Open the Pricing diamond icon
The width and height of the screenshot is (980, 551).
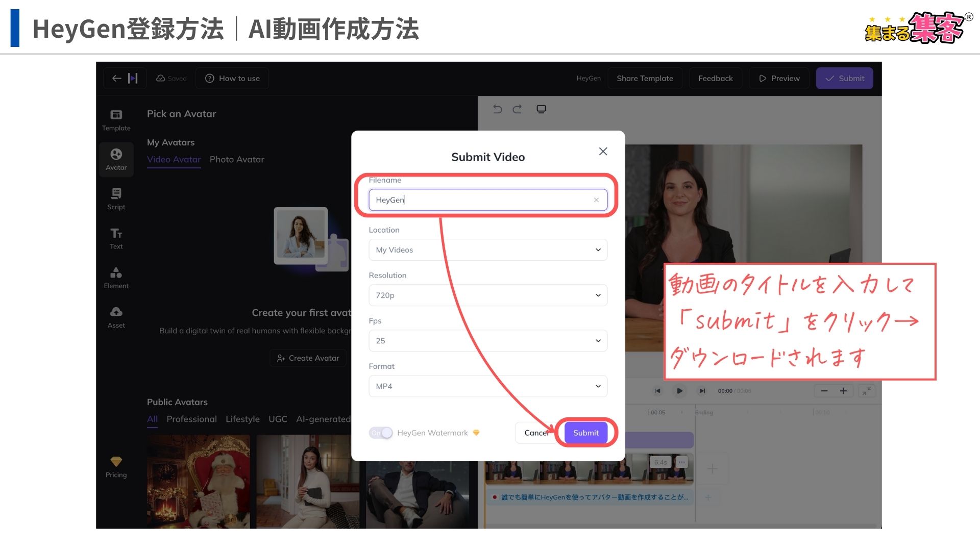coord(116,461)
